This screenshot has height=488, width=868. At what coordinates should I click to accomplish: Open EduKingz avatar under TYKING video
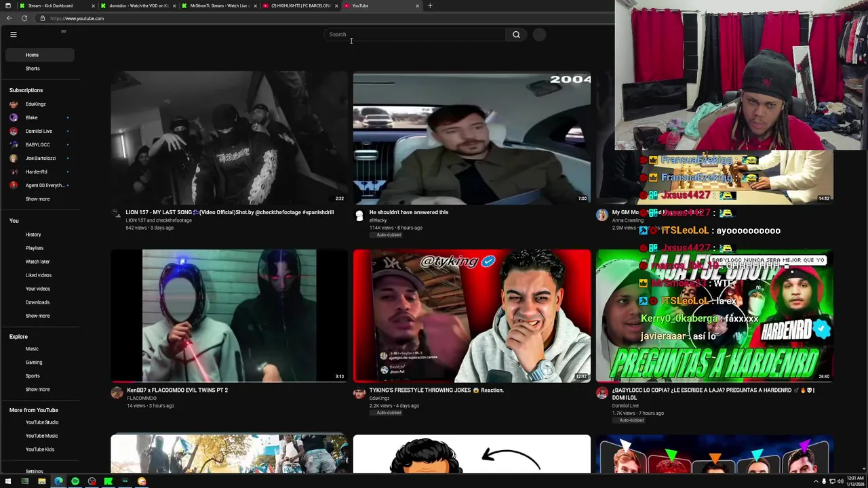pyautogui.click(x=359, y=393)
